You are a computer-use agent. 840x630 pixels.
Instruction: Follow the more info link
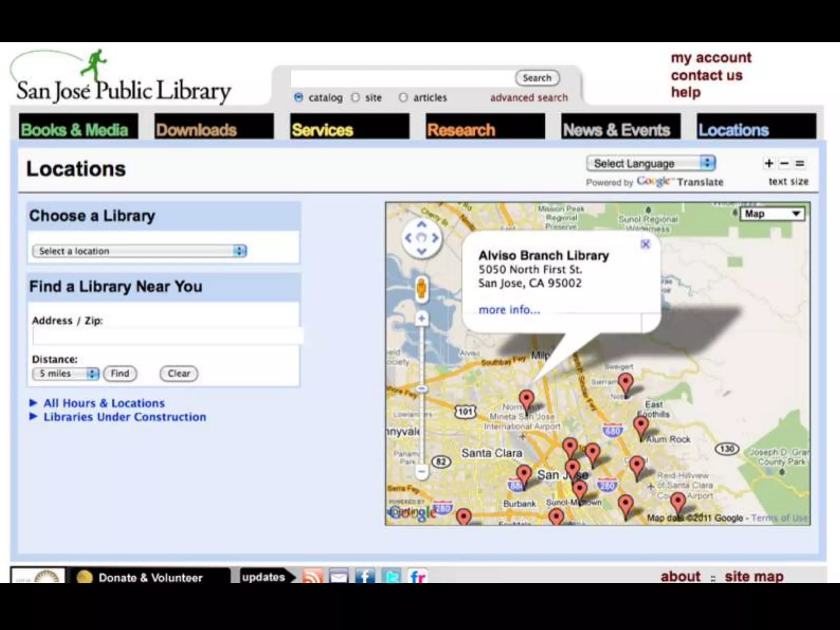click(x=509, y=310)
